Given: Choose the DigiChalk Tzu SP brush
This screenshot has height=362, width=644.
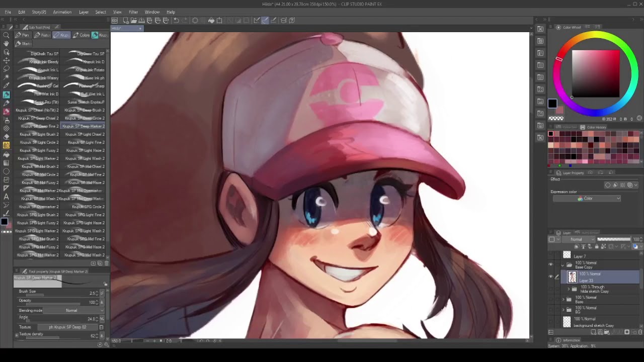Looking at the screenshot, I should pyautogui.click(x=38, y=54).
